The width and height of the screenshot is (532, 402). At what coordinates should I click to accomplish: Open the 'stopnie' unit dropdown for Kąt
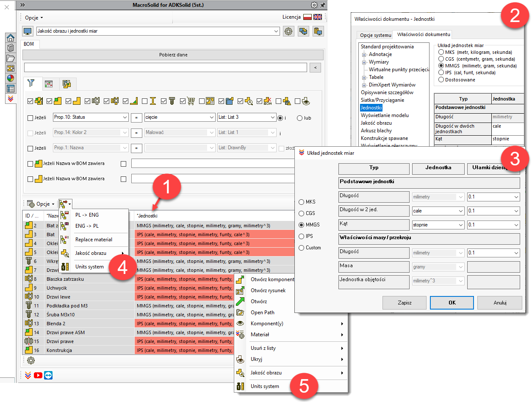[x=438, y=225]
